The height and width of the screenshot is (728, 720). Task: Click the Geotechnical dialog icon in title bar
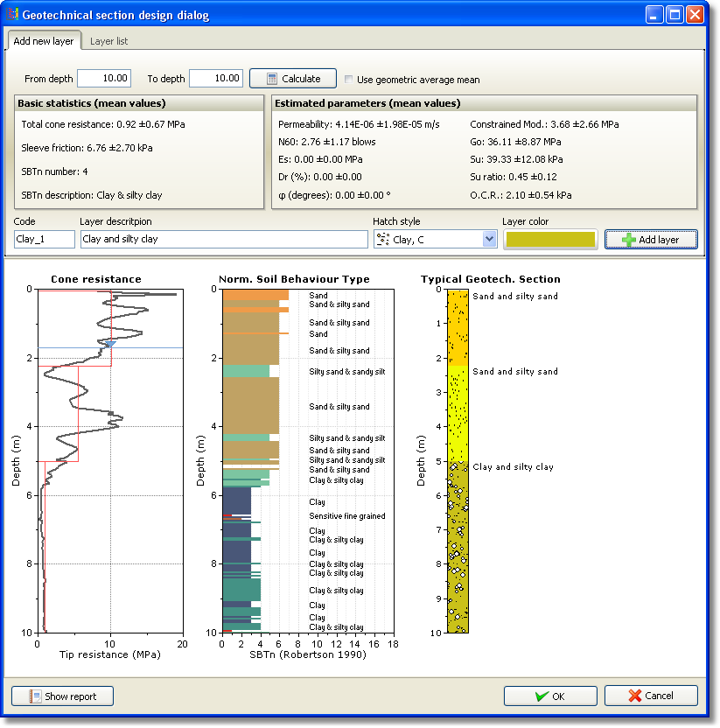[12, 14]
